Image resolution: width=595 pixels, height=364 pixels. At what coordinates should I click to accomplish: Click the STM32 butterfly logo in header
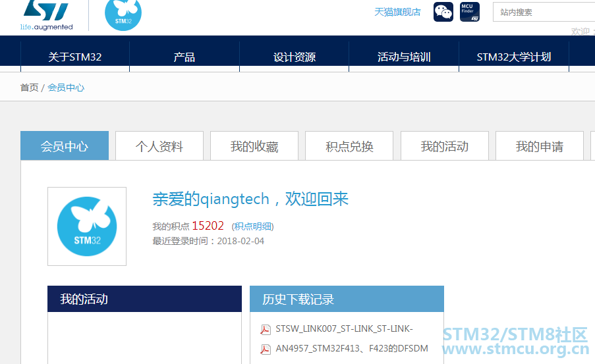(123, 14)
